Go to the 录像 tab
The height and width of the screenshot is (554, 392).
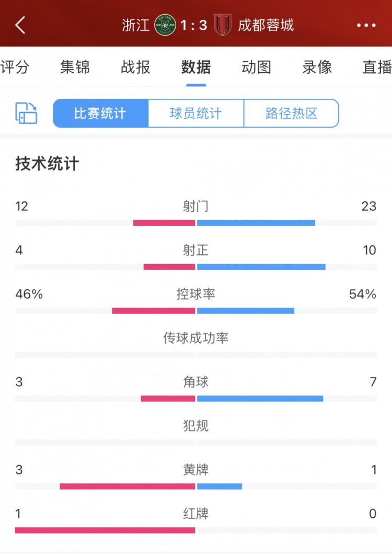pos(317,67)
